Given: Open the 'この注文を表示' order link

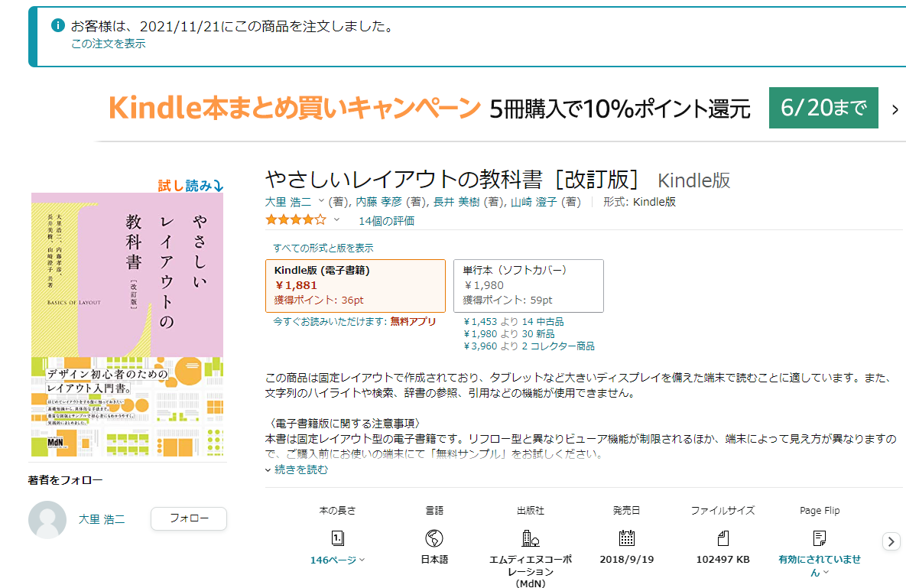Looking at the screenshot, I should point(108,44).
